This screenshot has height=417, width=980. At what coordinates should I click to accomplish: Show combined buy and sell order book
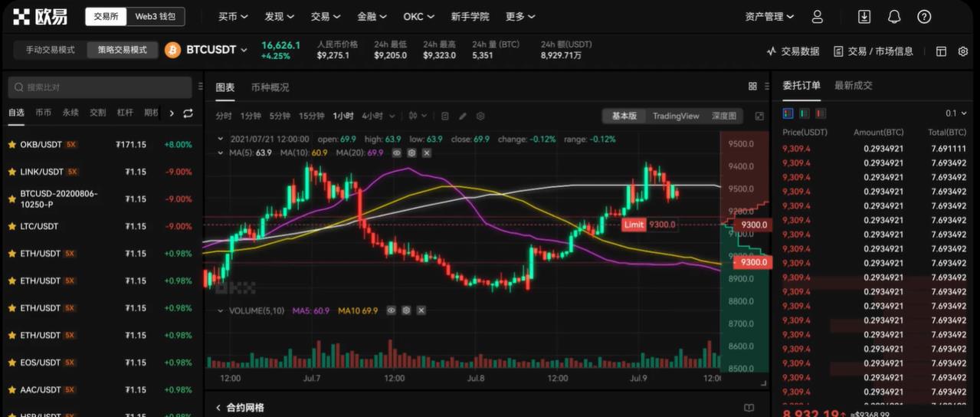pyautogui.click(x=788, y=113)
